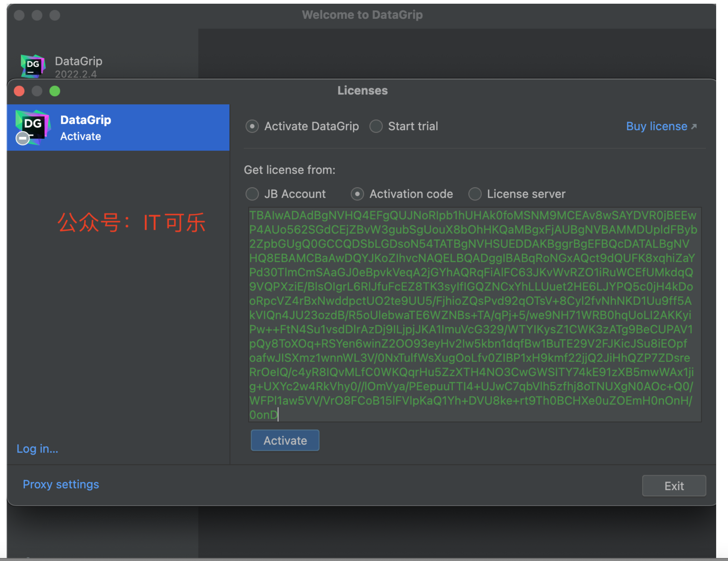Click the green zoom button of Licenses dialog
The width and height of the screenshot is (728, 561).
(x=55, y=91)
